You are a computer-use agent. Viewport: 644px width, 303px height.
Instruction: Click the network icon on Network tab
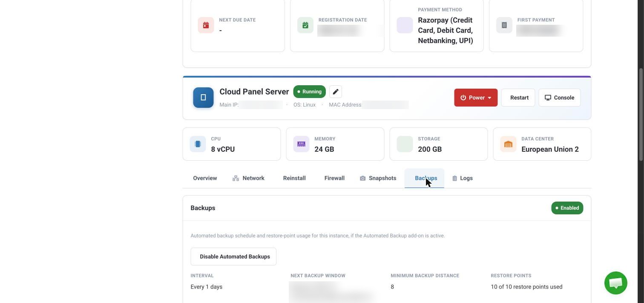pyautogui.click(x=236, y=178)
